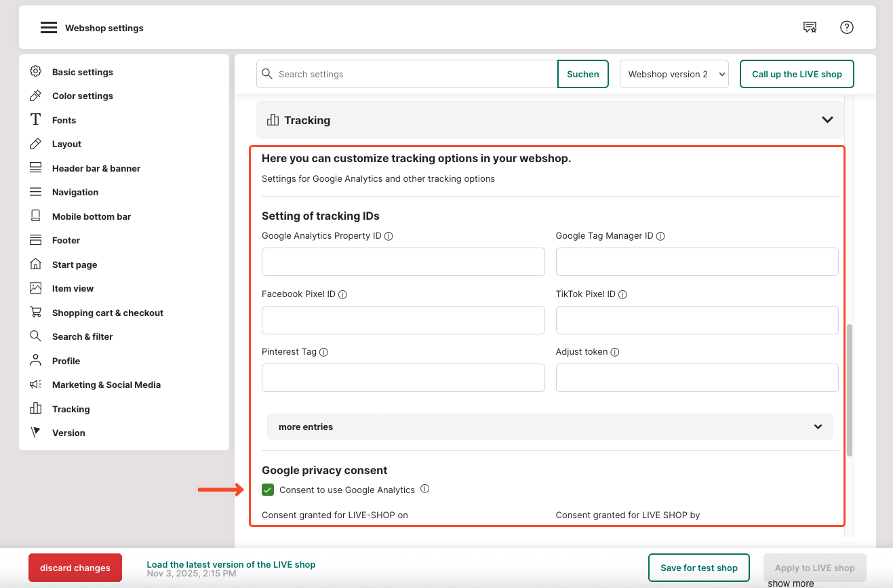Open Color settings in sidebar
Viewport: 893px width, 588px height.
tap(82, 96)
